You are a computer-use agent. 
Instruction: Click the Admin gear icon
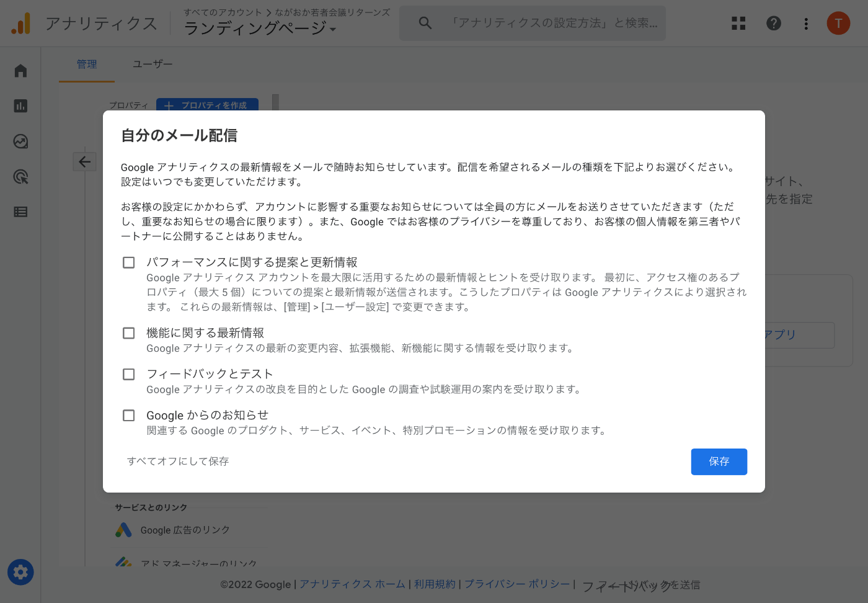20,572
